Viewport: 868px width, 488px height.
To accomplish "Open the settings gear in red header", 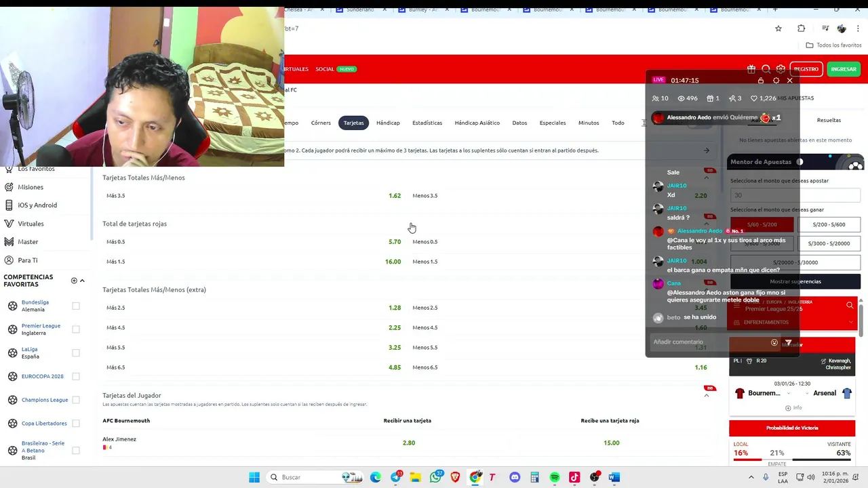I will pyautogui.click(x=781, y=69).
